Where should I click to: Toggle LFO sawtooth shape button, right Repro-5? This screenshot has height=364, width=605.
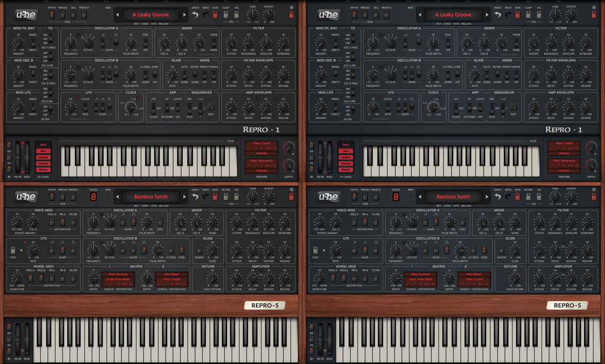354,251
